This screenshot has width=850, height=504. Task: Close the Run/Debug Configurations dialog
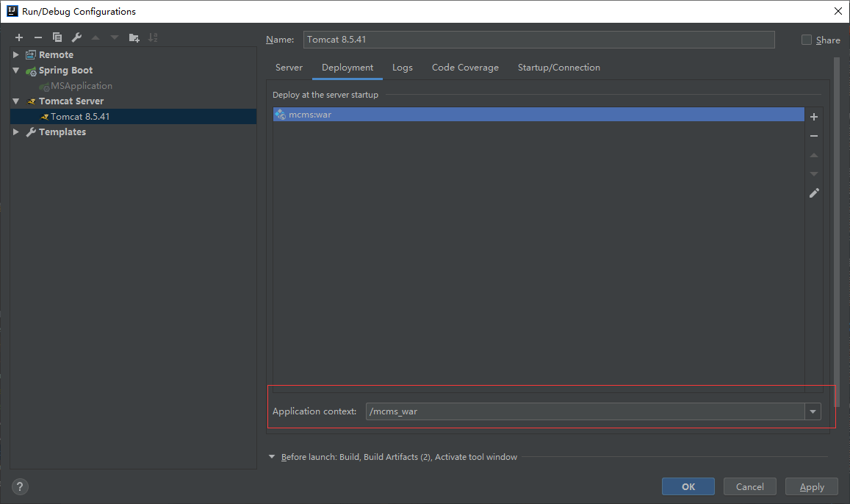click(x=838, y=11)
